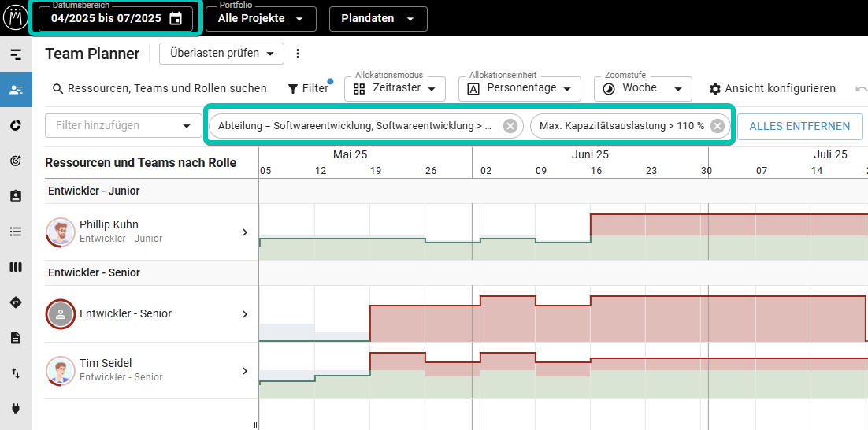Click the name Phillip Kuhn
The width and height of the screenshot is (868, 430).
pos(109,224)
